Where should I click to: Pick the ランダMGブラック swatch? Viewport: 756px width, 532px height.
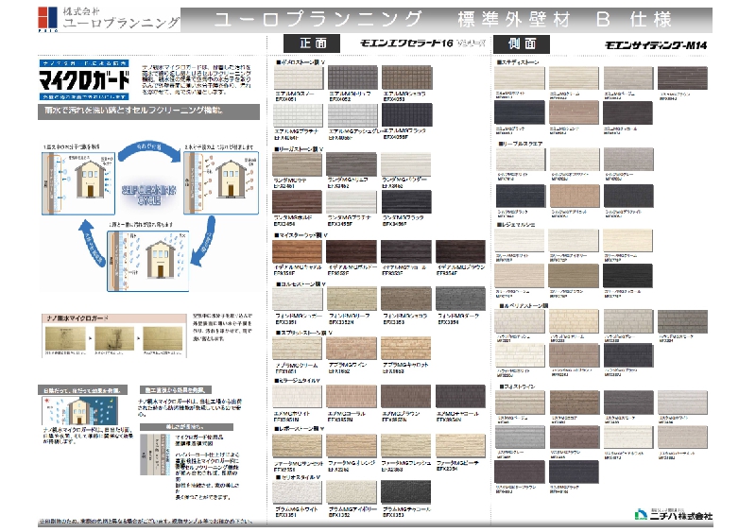point(406,202)
